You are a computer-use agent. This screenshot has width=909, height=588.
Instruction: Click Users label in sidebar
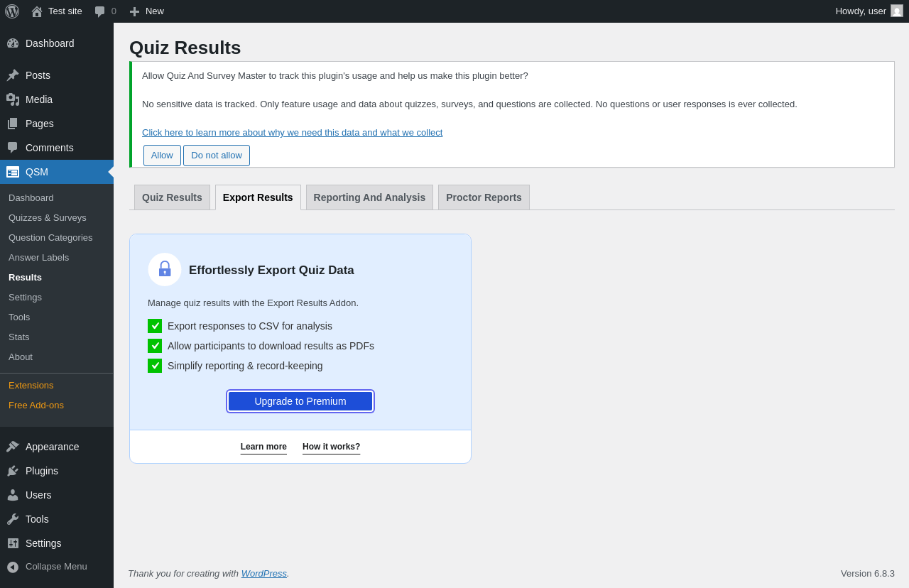pyautogui.click(x=38, y=495)
